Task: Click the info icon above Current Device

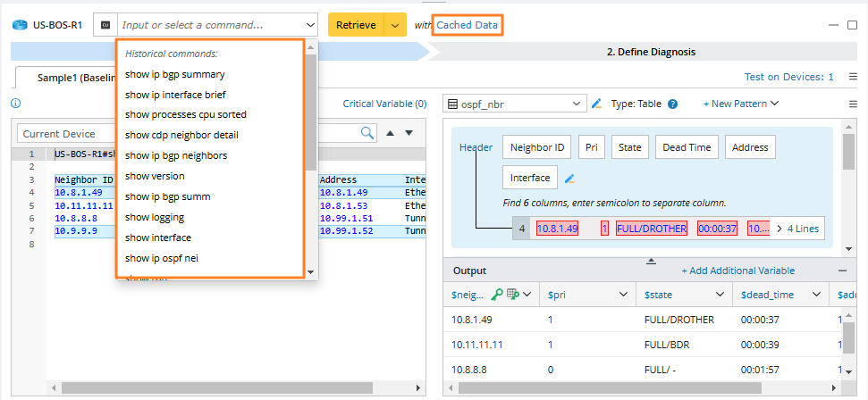Action: (x=15, y=104)
